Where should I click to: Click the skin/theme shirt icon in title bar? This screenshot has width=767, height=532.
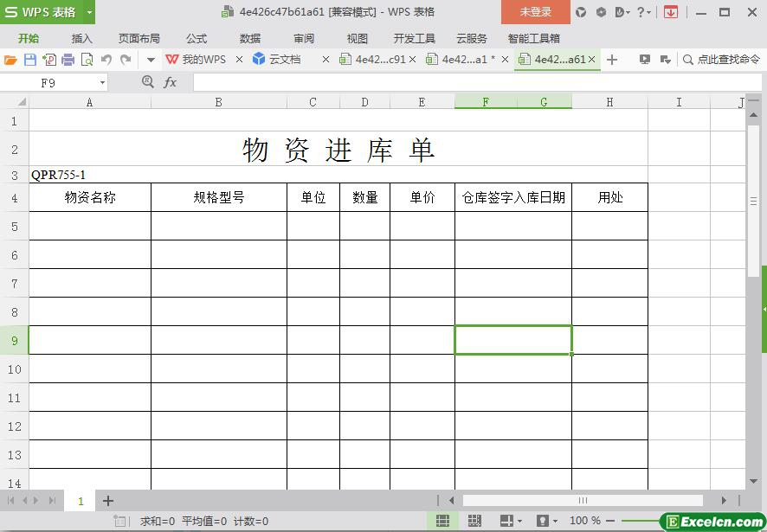click(581, 12)
